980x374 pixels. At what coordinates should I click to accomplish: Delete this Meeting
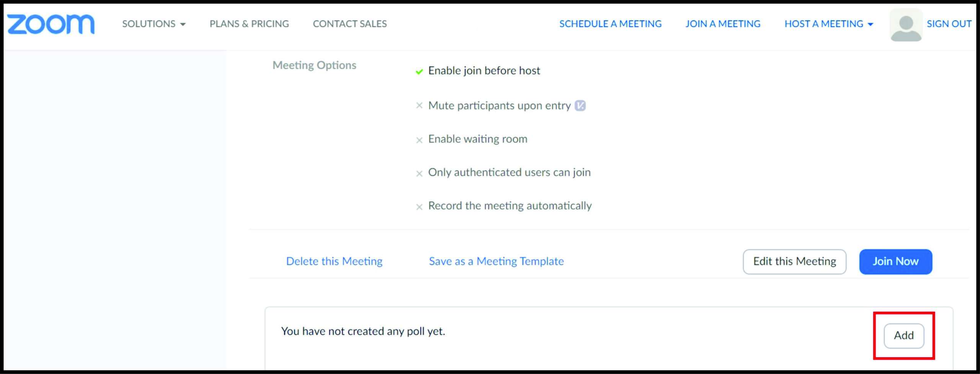(x=334, y=261)
